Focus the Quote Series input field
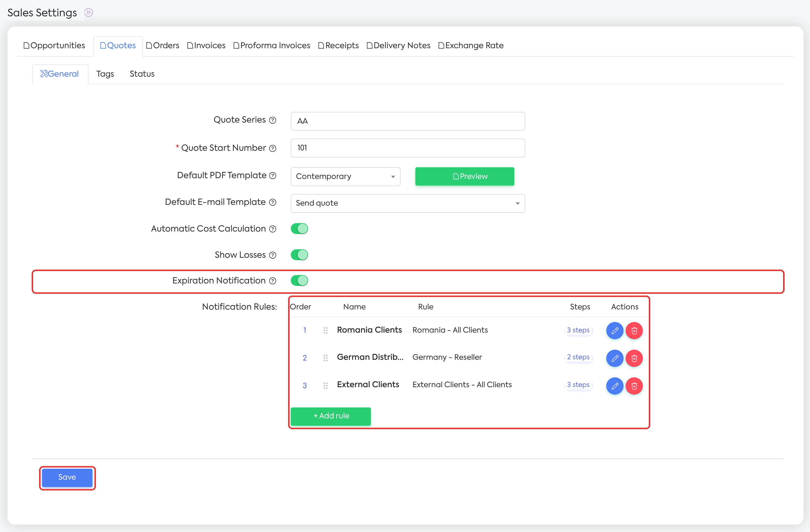810x532 pixels. point(408,121)
